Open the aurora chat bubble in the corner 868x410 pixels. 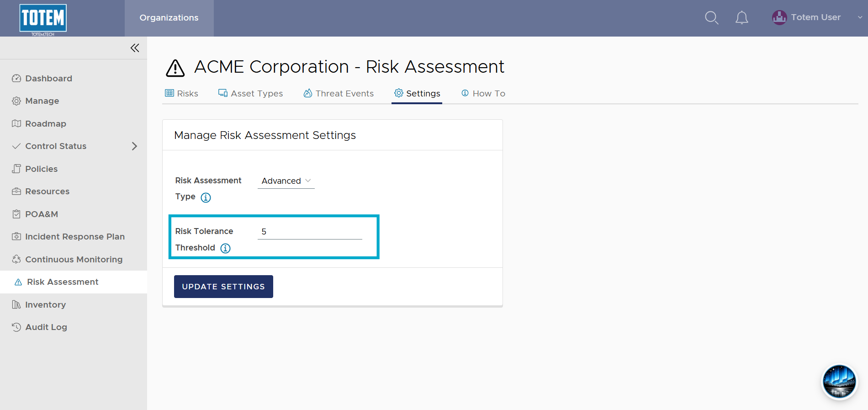point(839,382)
